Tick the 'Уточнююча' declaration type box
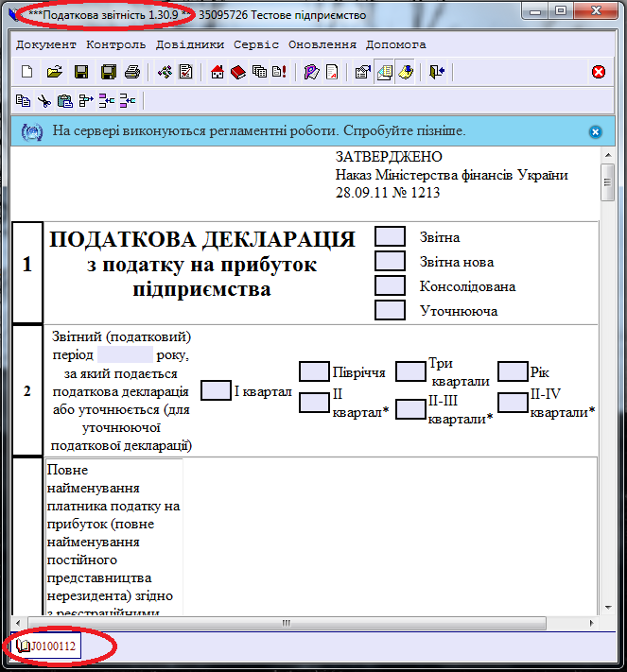The height and width of the screenshot is (672, 627). tap(390, 309)
